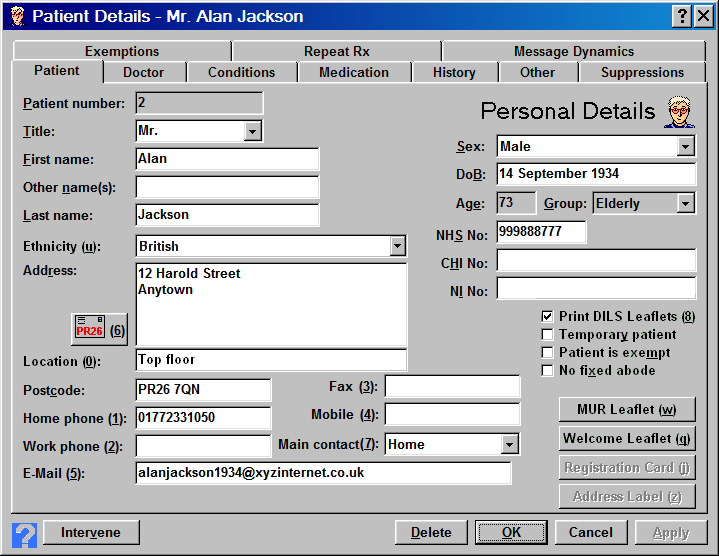Click the Postcode field PR26 7QN
The height and width of the screenshot is (556, 719).
(203, 390)
